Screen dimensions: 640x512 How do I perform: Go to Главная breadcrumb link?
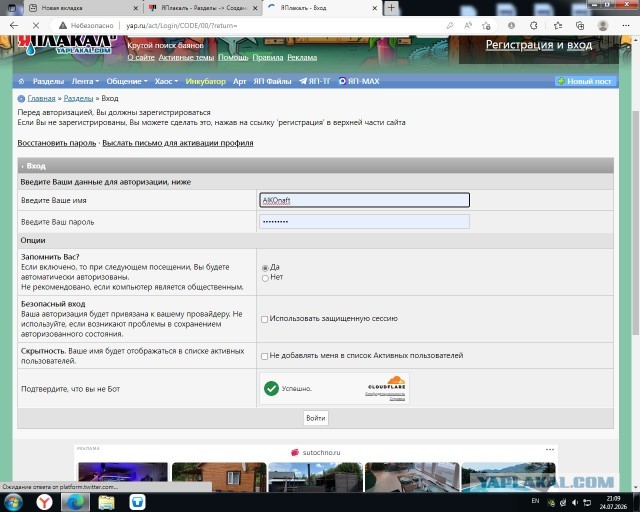click(x=41, y=98)
